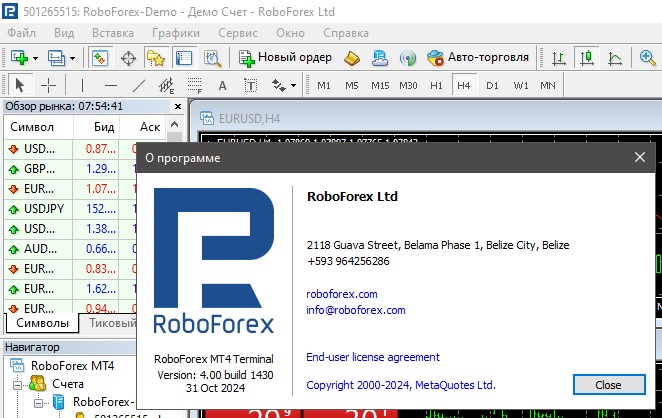This screenshot has width=662, height=418.
Task: Open the End-user license agreement link
Action: click(373, 357)
